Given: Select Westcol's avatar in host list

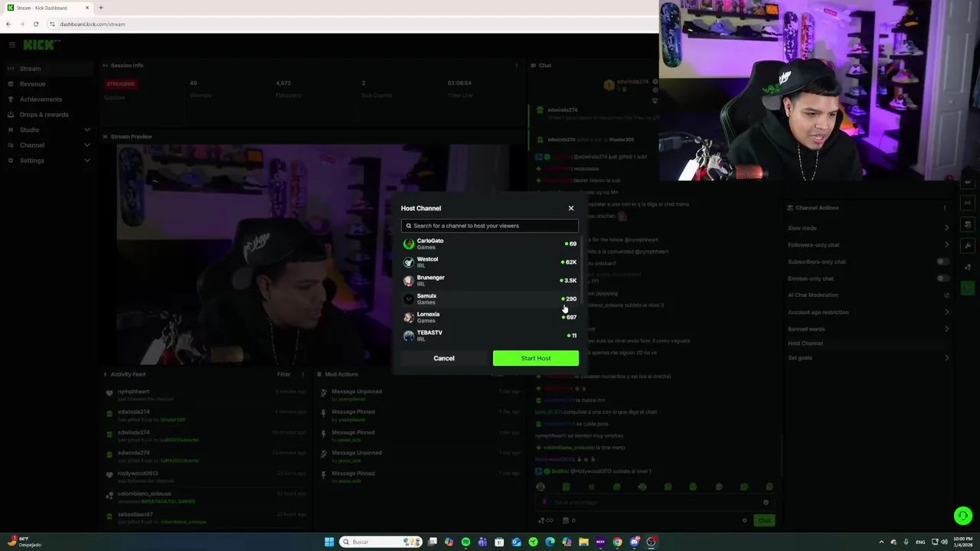Looking at the screenshot, I should coord(409,262).
